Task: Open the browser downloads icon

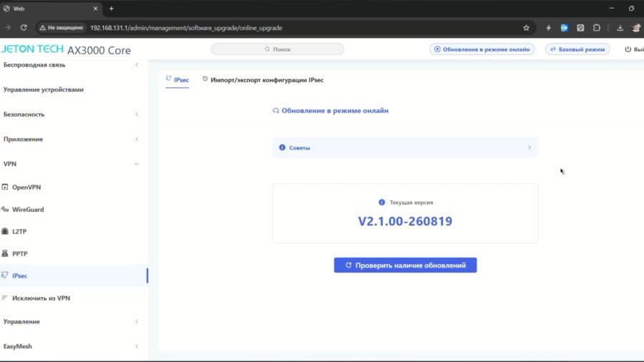Action: [620, 28]
